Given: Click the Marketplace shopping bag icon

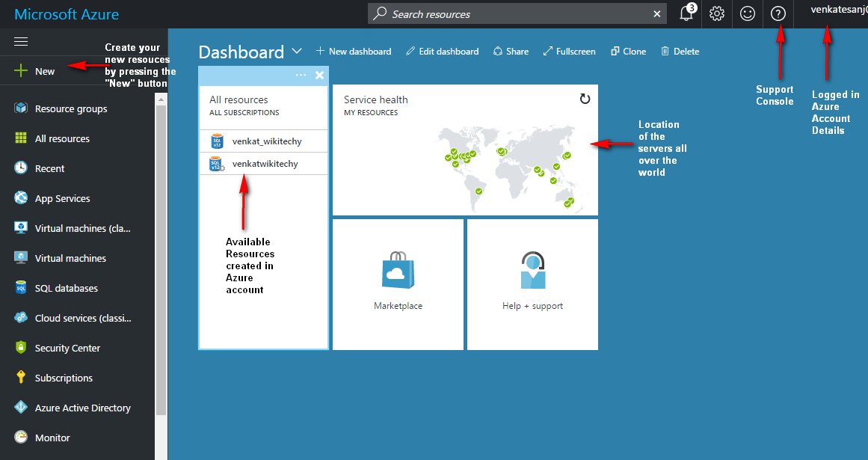Looking at the screenshot, I should (398, 270).
